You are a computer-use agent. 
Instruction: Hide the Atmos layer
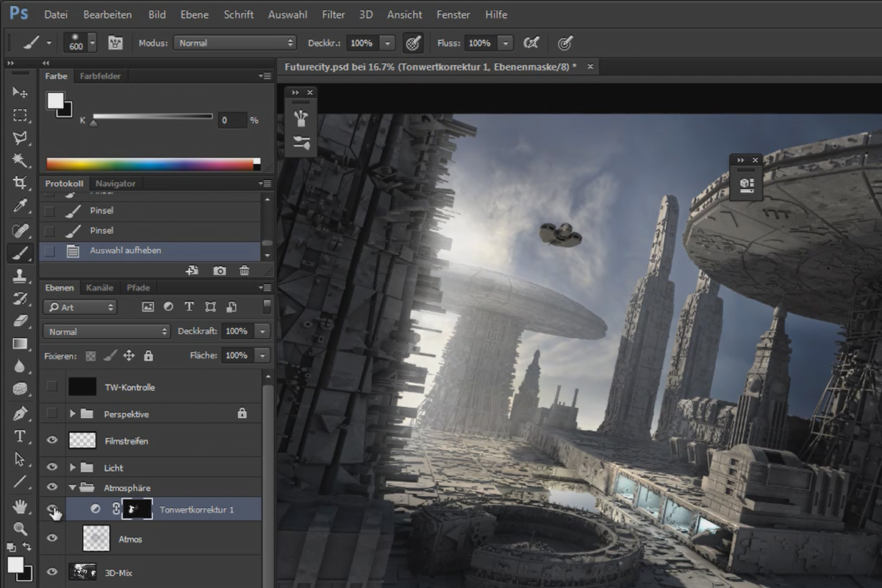pos(52,538)
